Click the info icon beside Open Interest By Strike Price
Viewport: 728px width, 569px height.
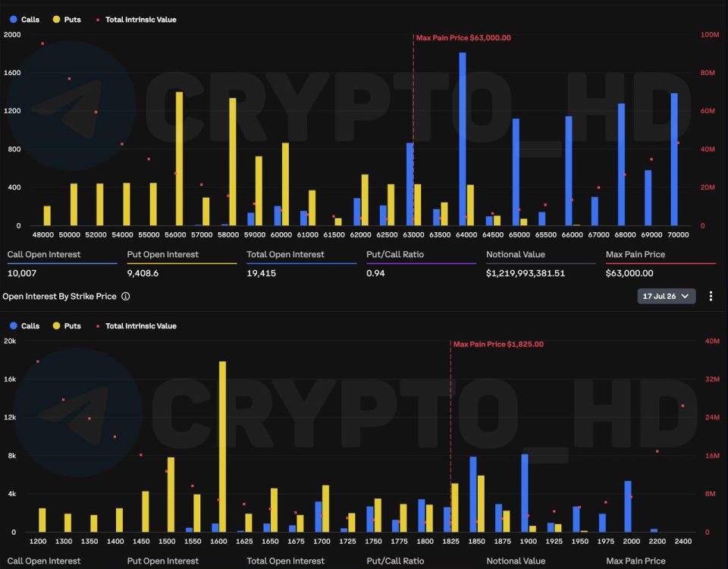[x=125, y=297]
